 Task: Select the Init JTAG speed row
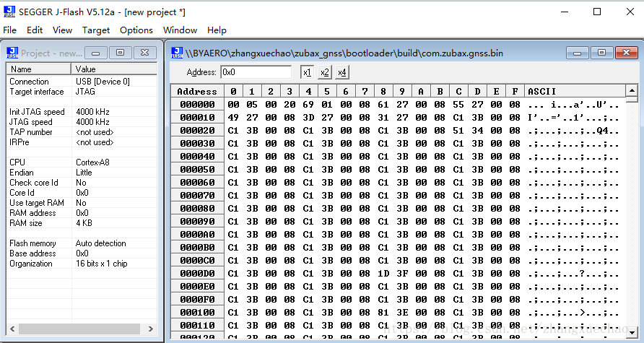82,112
